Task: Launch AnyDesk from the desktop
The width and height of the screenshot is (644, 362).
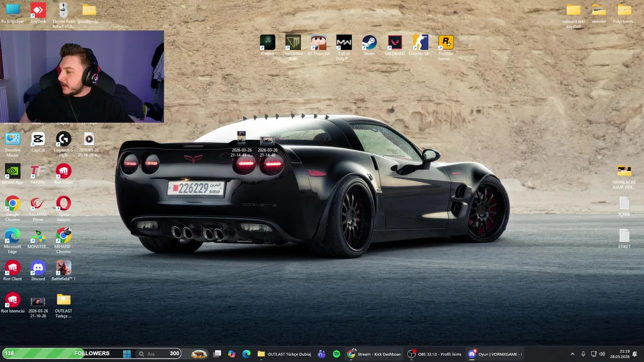Action: [38, 14]
